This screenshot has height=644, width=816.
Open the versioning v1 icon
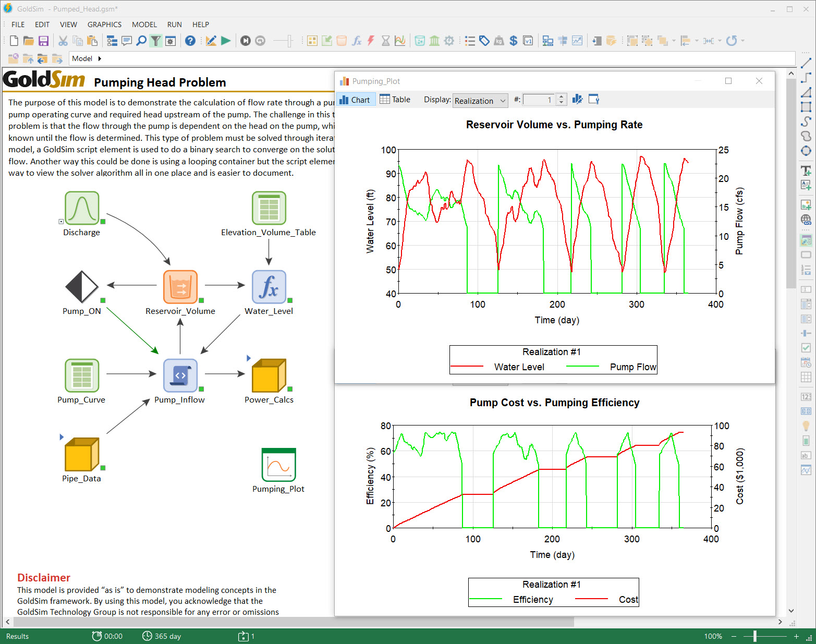click(528, 41)
